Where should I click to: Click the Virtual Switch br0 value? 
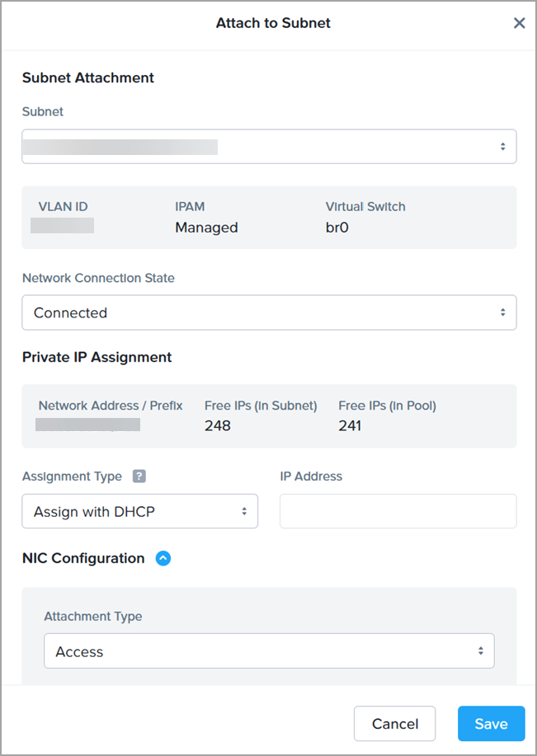[x=337, y=228]
